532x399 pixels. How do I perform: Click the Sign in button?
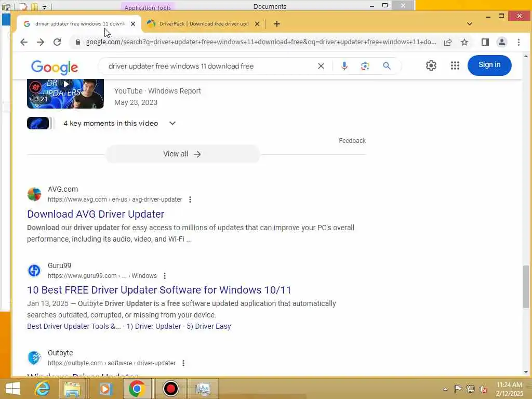click(489, 65)
